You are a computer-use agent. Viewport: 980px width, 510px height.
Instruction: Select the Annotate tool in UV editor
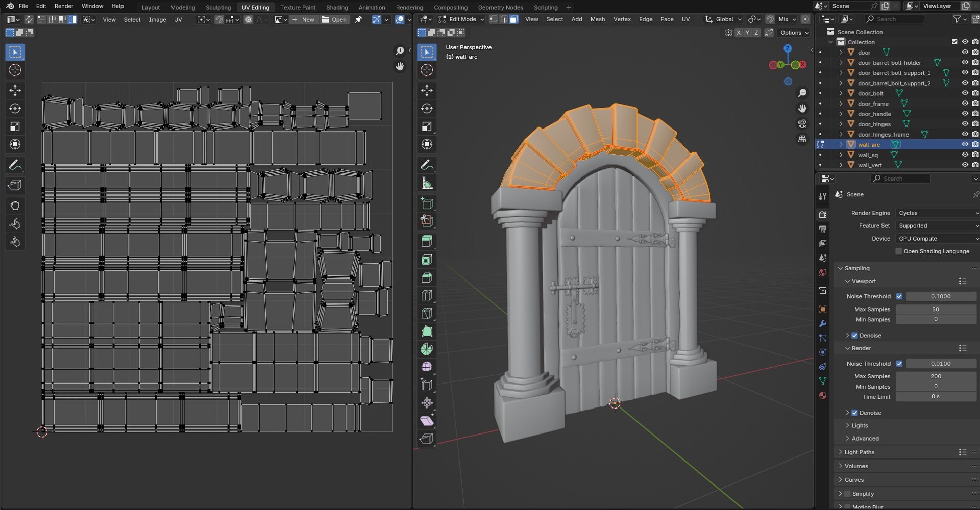tap(15, 165)
